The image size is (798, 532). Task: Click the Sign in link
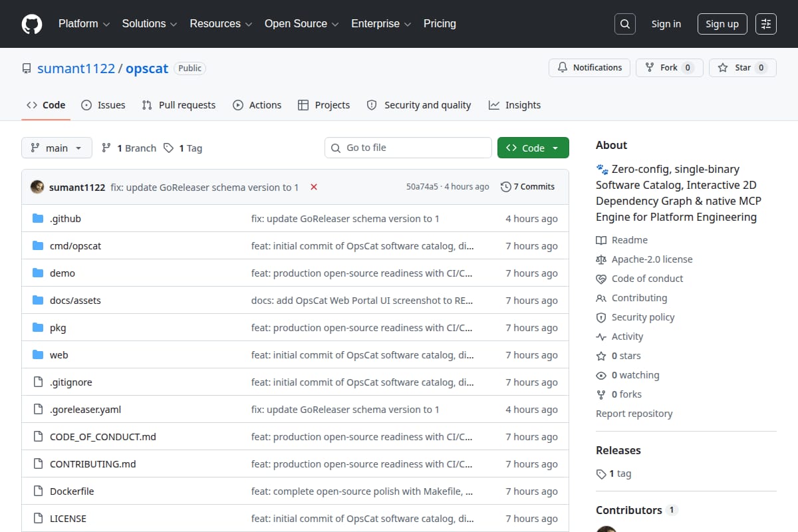coord(666,24)
